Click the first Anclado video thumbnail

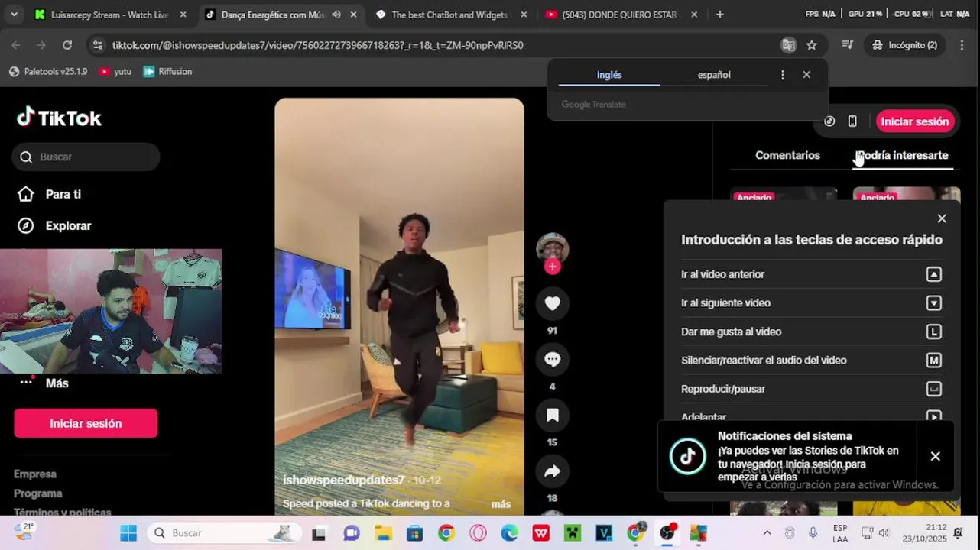coord(784,195)
